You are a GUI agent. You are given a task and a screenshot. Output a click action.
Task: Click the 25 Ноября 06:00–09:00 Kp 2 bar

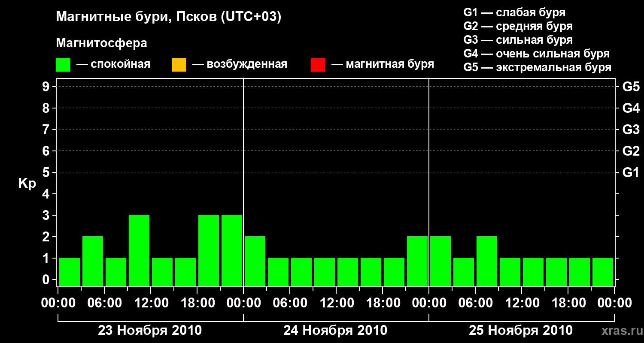click(487, 261)
